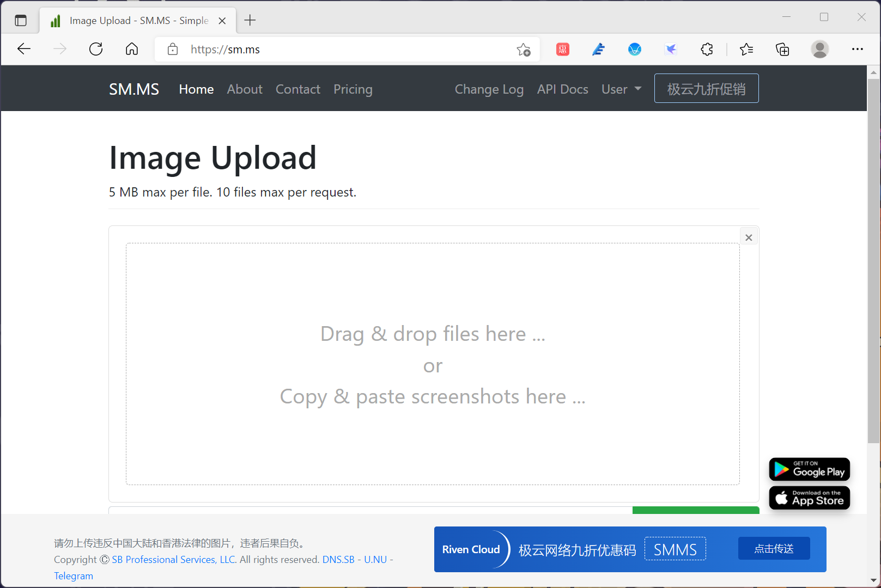Open the Favorites star icon
The image size is (881, 588).
click(x=746, y=49)
